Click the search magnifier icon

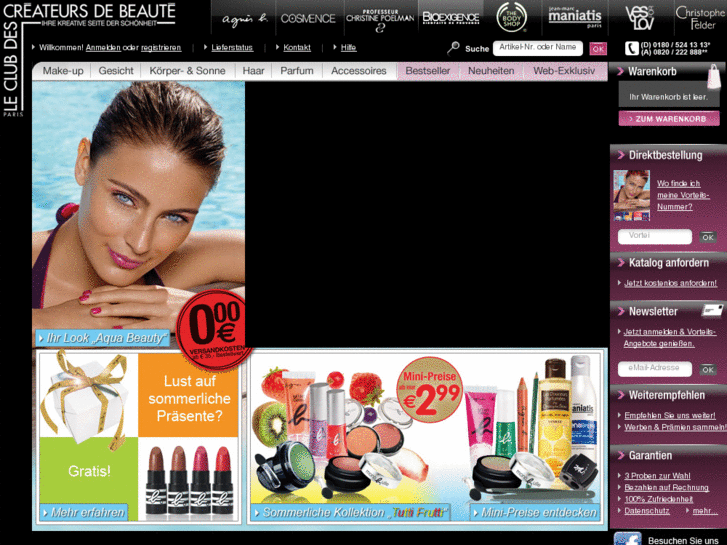(453, 48)
